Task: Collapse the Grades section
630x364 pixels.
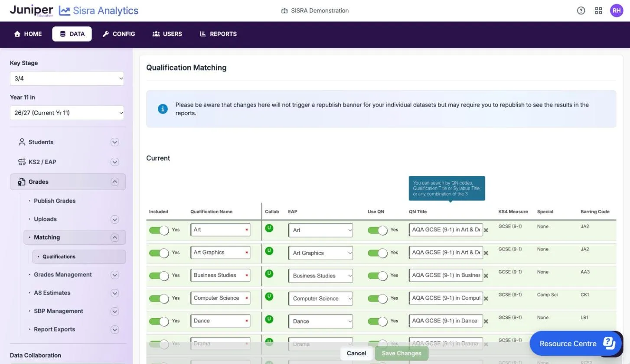Action: pyautogui.click(x=114, y=182)
